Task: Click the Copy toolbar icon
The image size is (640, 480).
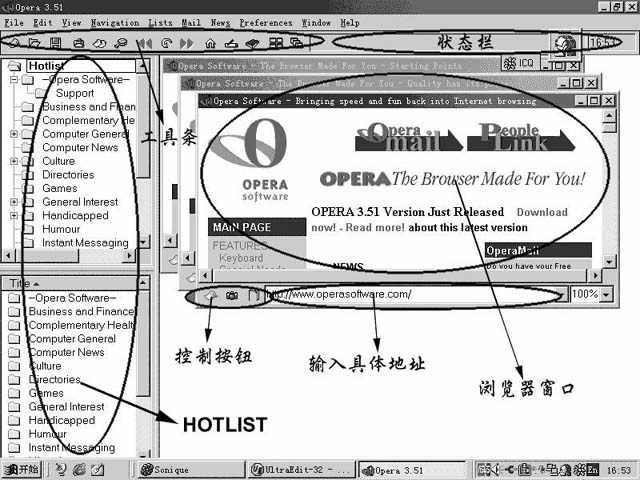Action: click(x=99, y=42)
